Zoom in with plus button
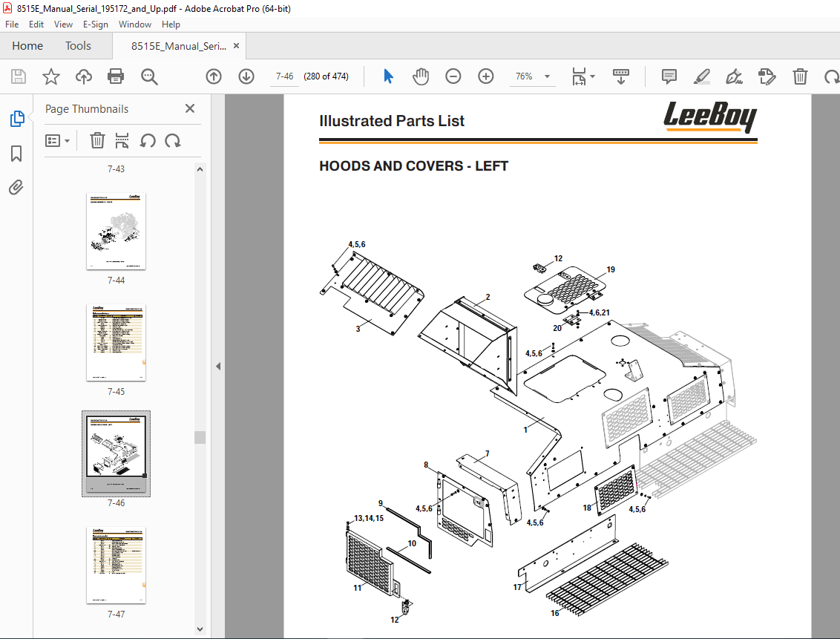 point(486,76)
